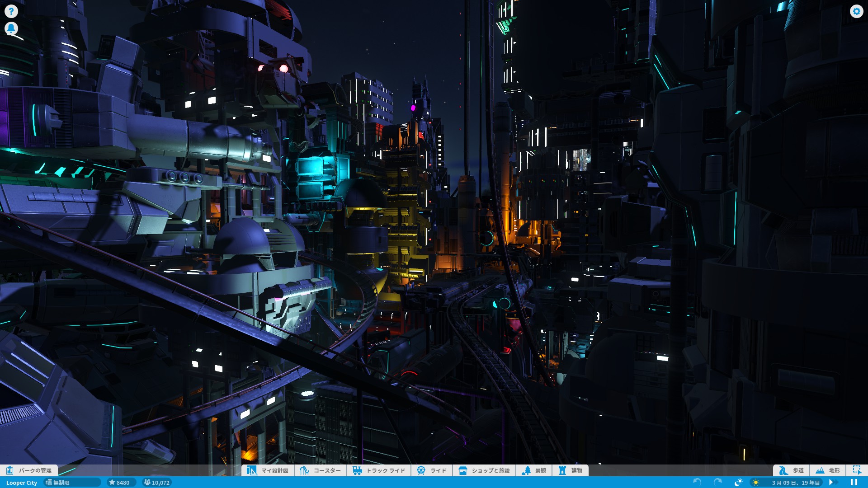The width and height of the screenshot is (868, 488).
Task: Select the トラック ライド train icon
Action: (358, 470)
